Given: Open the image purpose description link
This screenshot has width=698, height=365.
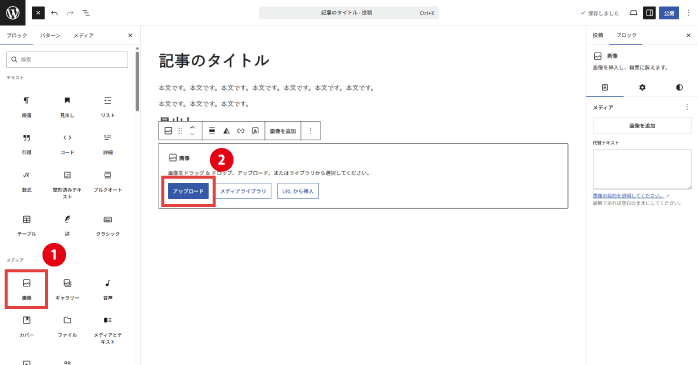Looking at the screenshot, I should [631, 196].
